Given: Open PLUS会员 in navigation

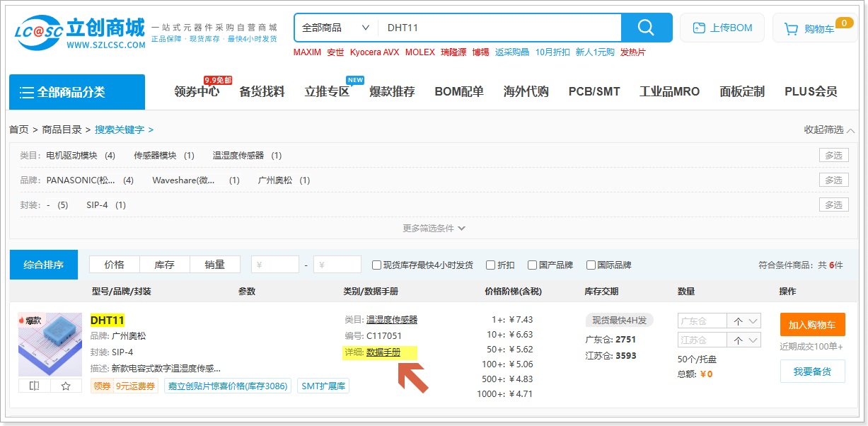Looking at the screenshot, I should (811, 92).
